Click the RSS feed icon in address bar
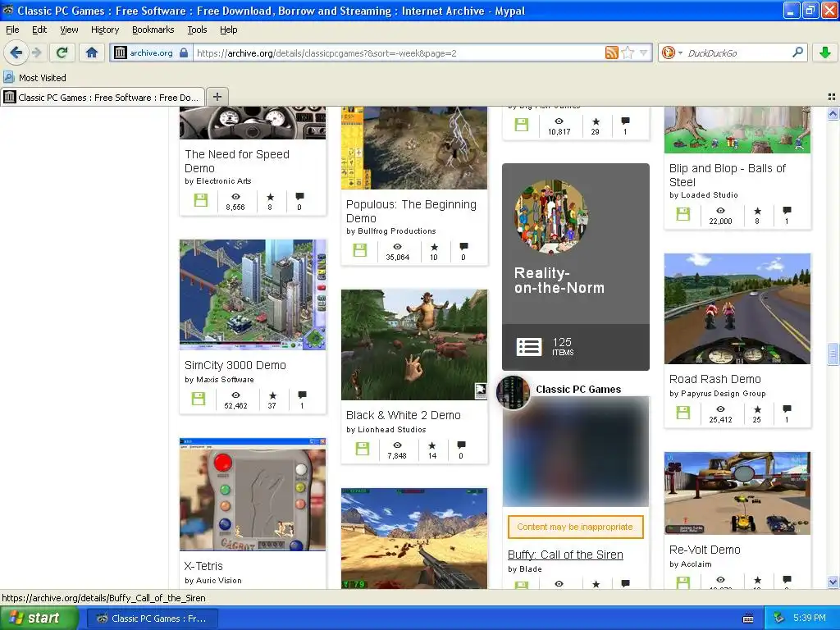Image resolution: width=840 pixels, height=630 pixels. [611, 52]
